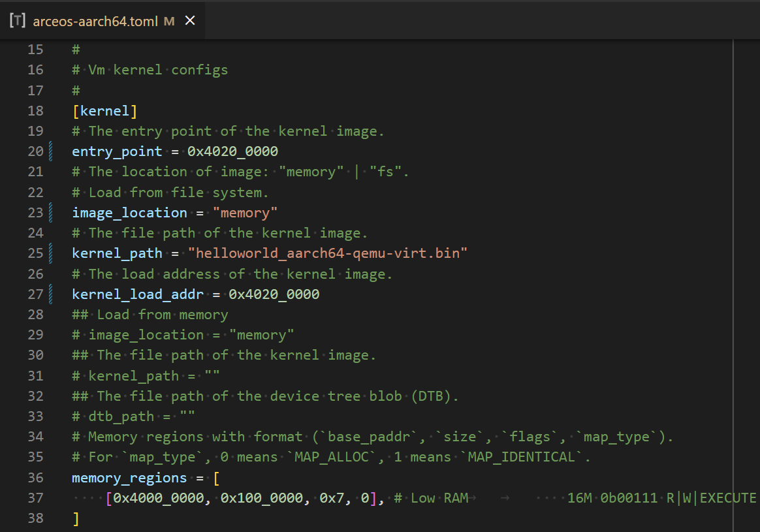760x532 pixels.
Task: Click the "helloworld_aarch64-qemu-virt.bin" string
Action: [328, 253]
